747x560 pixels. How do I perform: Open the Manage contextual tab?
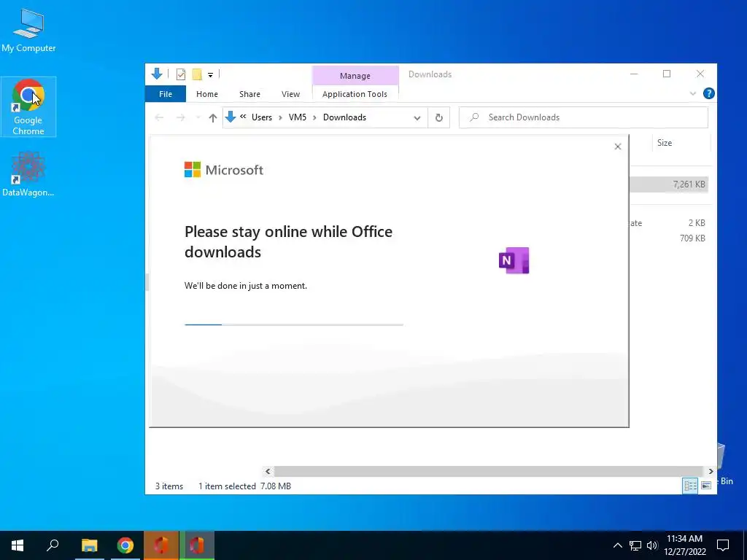(x=355, y=76)
